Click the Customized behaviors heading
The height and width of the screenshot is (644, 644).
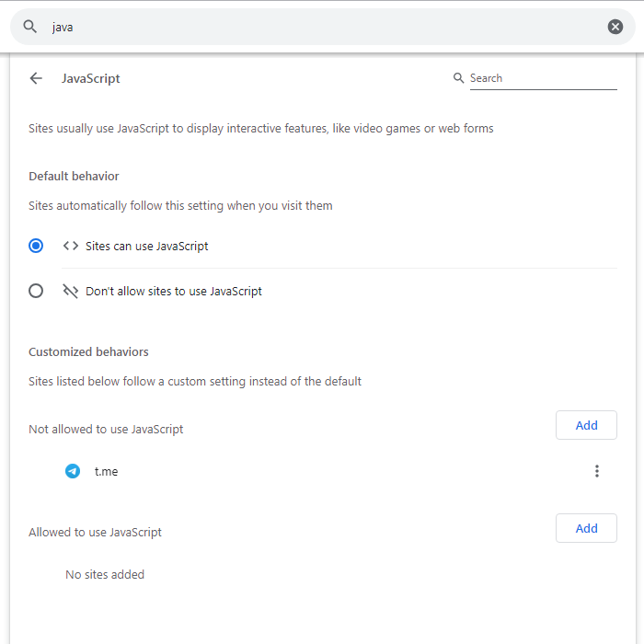point(88,351)
